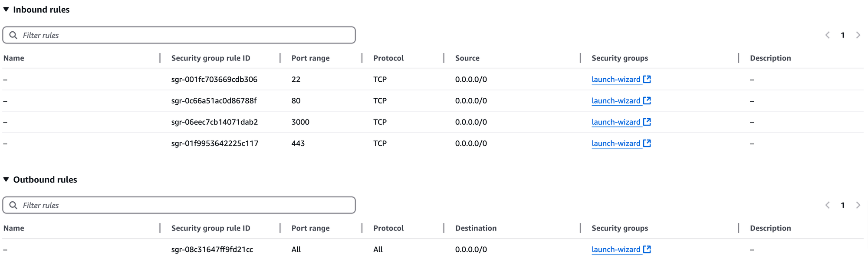Open launch-wizard link for port 22 rule
The width and height of the screenshot is (868, 263).
616,80
